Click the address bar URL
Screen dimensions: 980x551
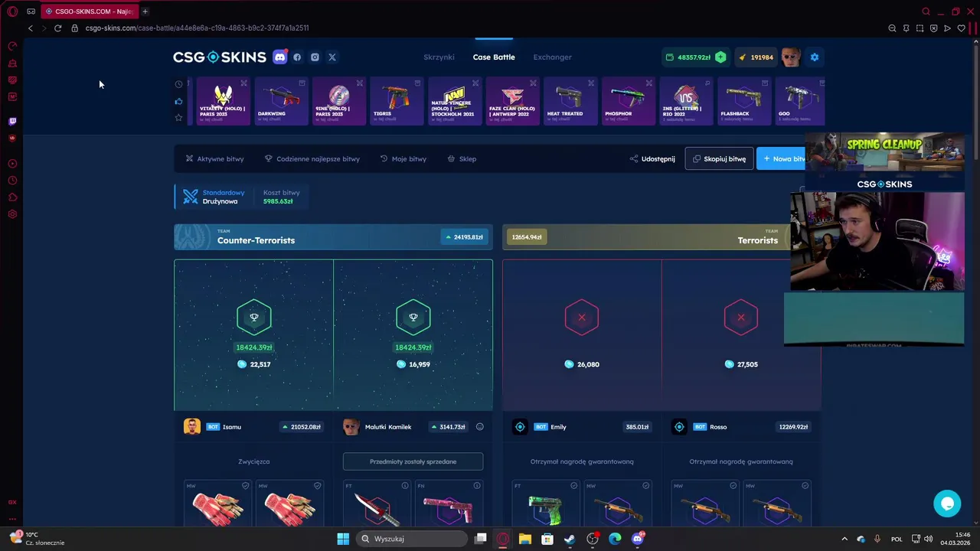click(197, 28)
